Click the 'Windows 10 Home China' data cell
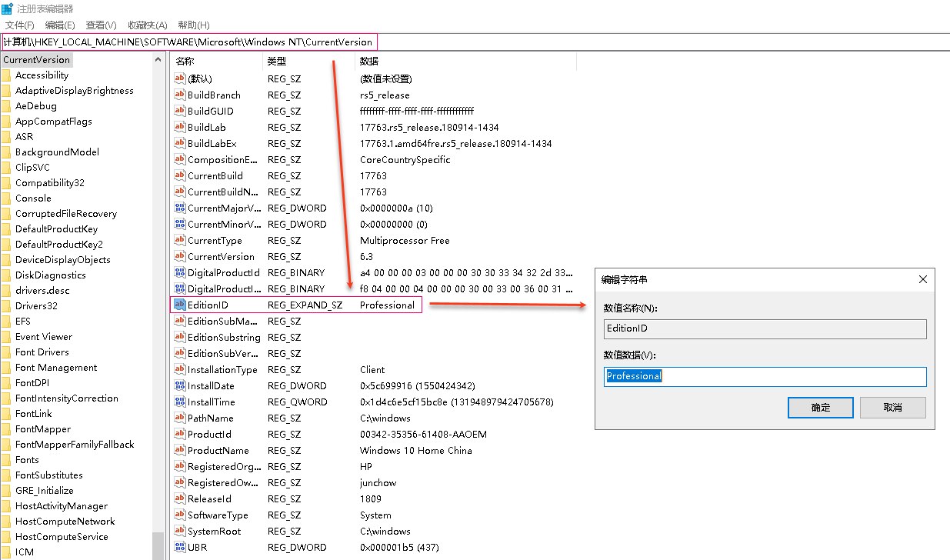This screenshot has height=560, width=950. [416, 450]
